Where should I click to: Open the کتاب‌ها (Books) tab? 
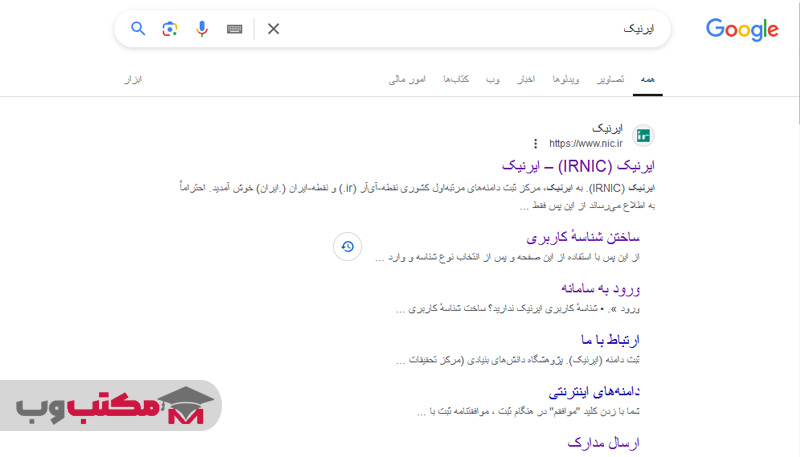[x=456, y=79]
